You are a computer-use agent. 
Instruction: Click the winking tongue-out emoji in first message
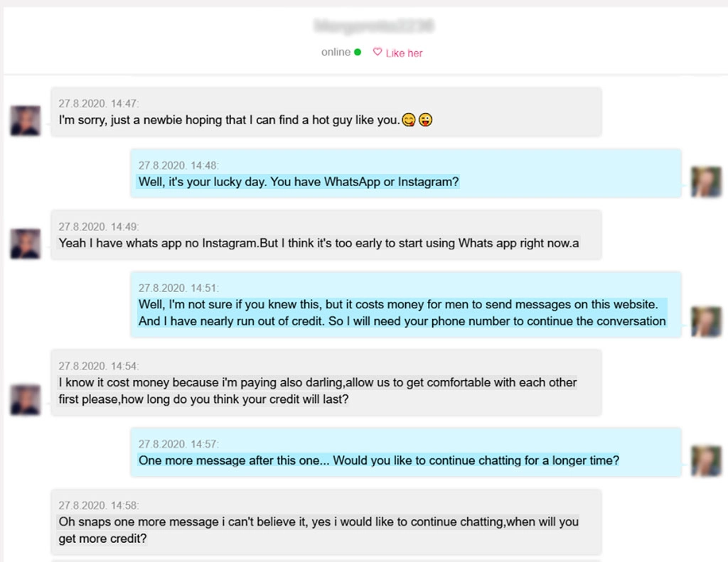click(424, 119)
